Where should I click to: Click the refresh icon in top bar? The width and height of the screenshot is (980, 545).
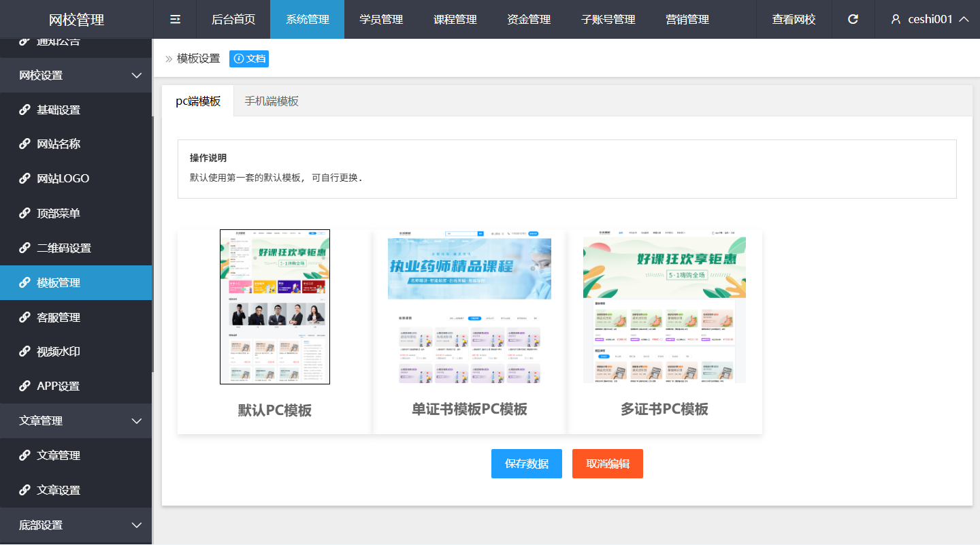[x=853, y=19]
